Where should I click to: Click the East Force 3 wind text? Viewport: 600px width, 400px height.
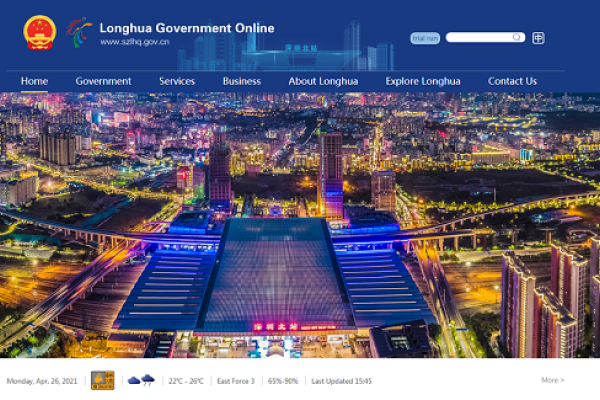click(x=236, y=381)
